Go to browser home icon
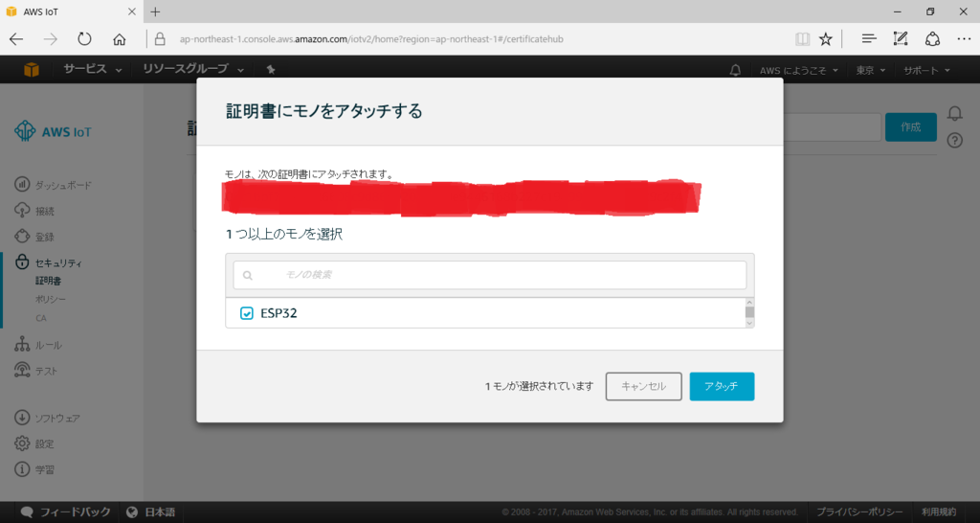This screenshot has height=523, width=980. click(x=120, y=39)
